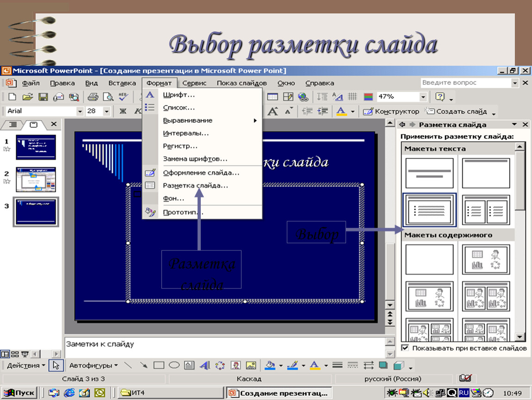The width and height of the screenshot is (532, 400).
Task: Toggle bold formatting with the Ж button
Action: coord(123,111)
